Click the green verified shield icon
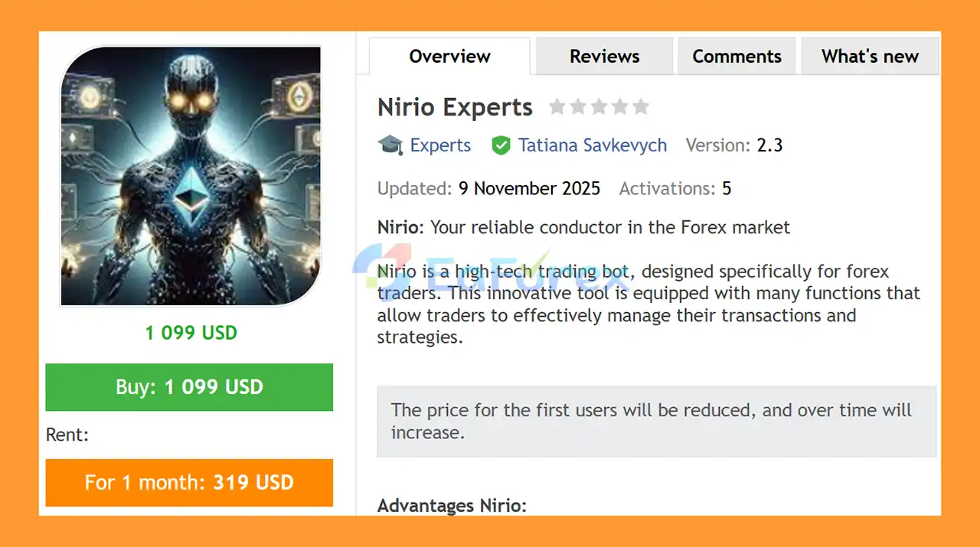The width and height of the screenshot is (980, 547). [501, 145]
